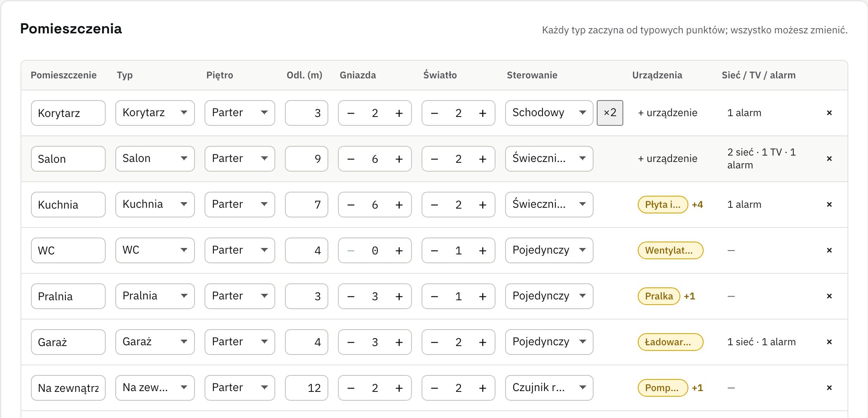Click the Kuchnia room name field
Screen dimensions: 868x418
click(68, 205)
